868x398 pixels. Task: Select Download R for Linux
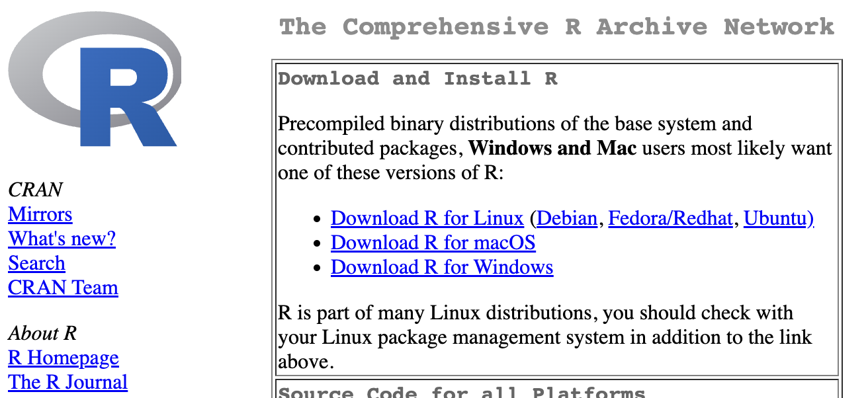[x=427, y=218]
